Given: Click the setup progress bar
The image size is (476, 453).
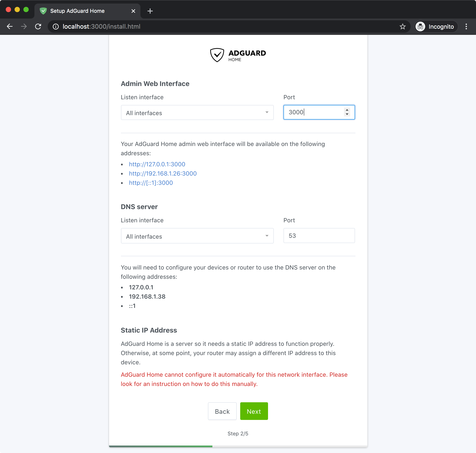Looking at the screenshot, I should tap(238, 446).
